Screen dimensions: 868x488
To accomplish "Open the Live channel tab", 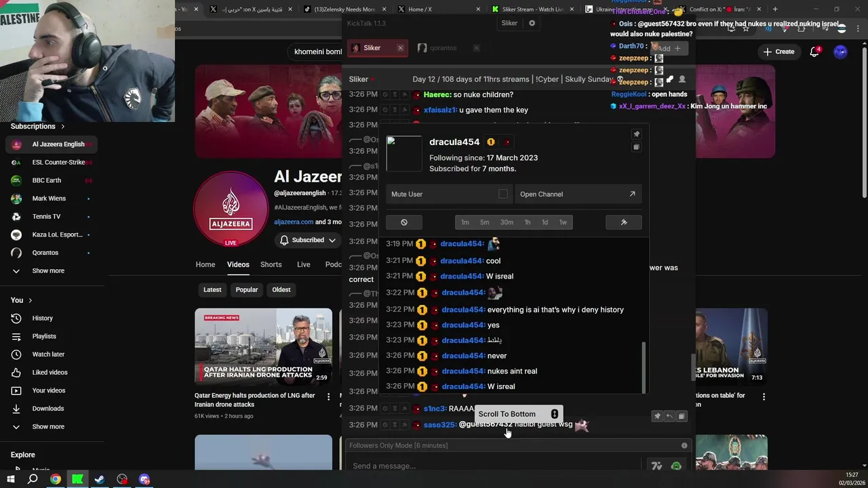I will (x=303, y=264).
